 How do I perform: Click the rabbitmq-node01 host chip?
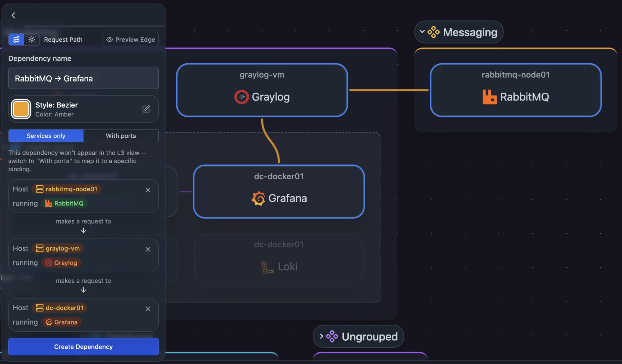pos(67,189)
